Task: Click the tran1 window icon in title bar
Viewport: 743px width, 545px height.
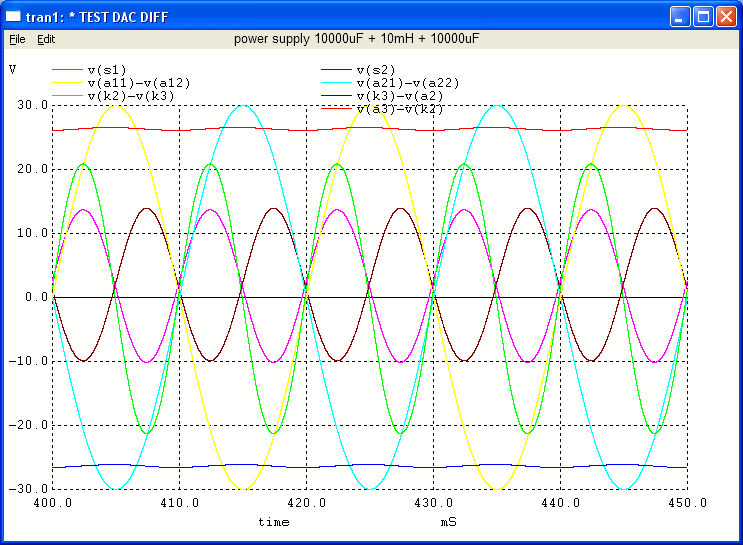Action: tap(15, 16)
